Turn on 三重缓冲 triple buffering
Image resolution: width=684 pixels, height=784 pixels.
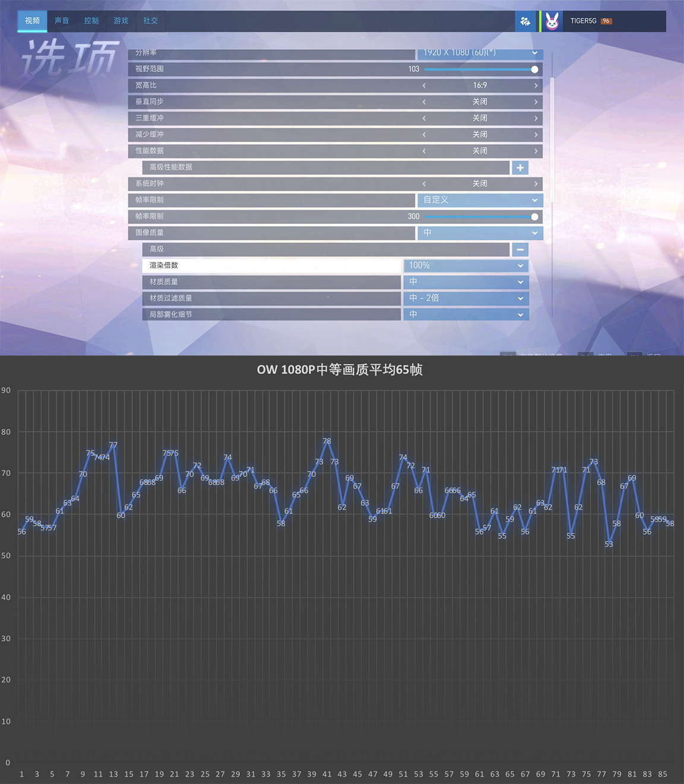point(536,118)
